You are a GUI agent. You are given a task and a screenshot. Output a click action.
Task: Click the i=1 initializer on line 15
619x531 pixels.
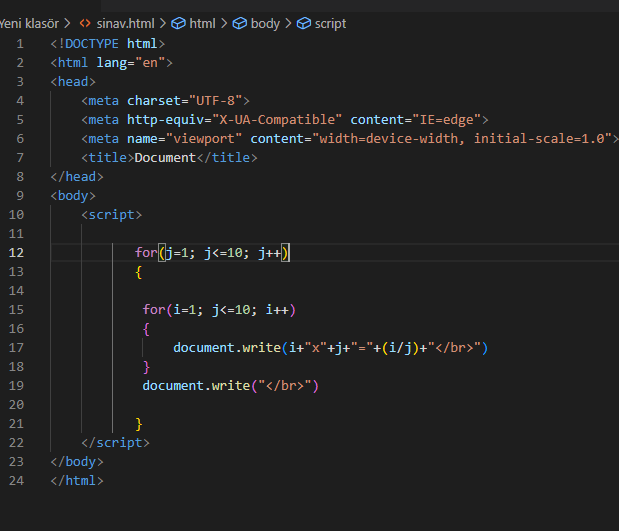[x=185, y=310]
